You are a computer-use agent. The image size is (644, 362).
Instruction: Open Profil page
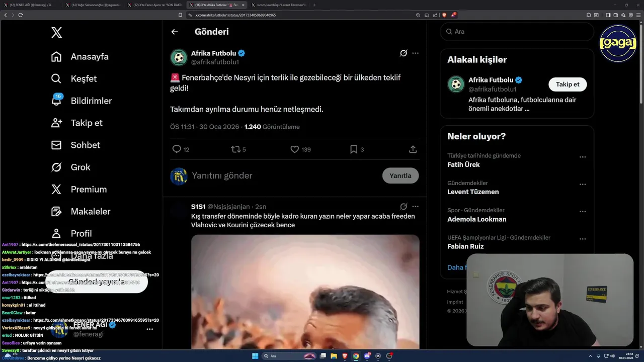click(71, 234)
